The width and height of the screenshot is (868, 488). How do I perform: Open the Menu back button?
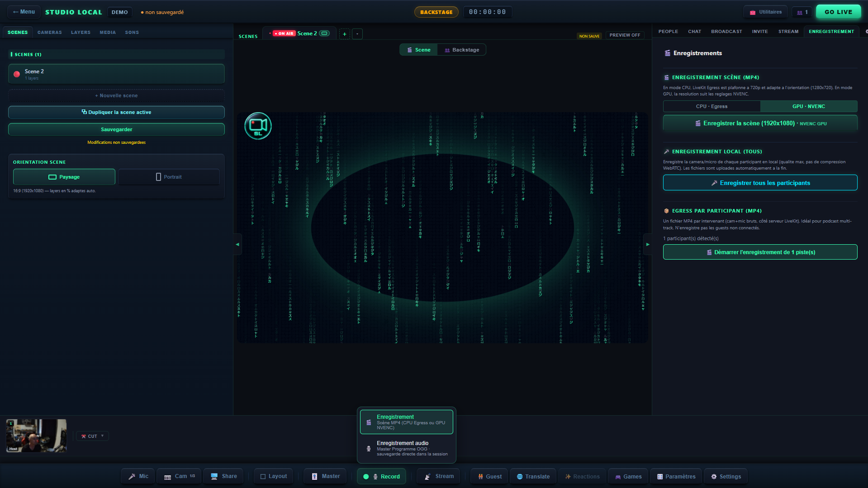coord(24,12)
